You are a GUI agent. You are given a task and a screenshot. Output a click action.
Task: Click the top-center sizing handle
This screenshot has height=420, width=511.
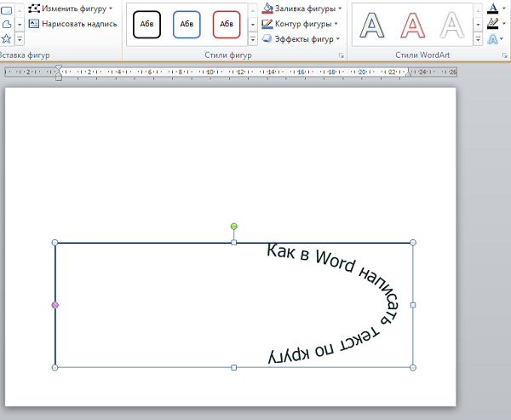tap(233, 243)
